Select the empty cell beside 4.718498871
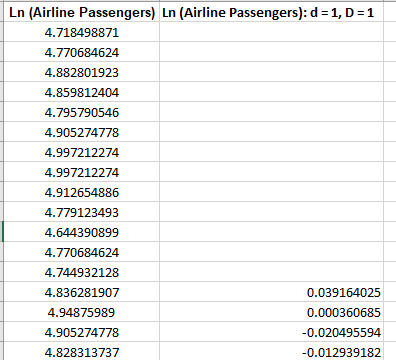Screen dimensions: 396x360 click(x=271, y=32)
